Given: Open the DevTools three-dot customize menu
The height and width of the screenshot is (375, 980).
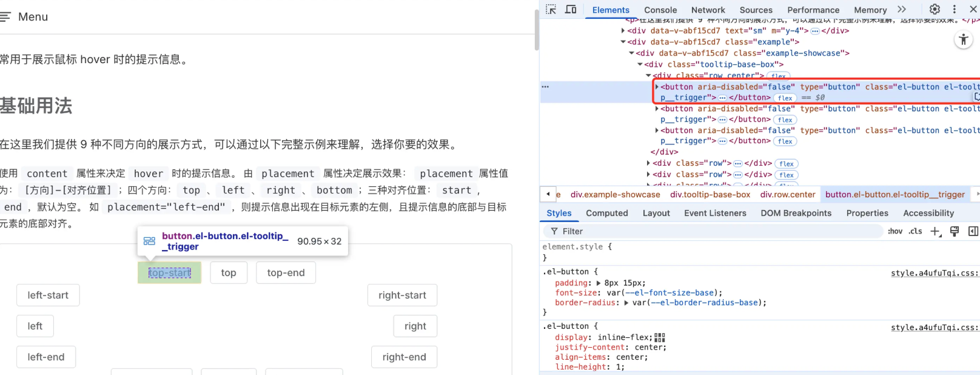Looking at the screenshot, I should tap(955, 9).
